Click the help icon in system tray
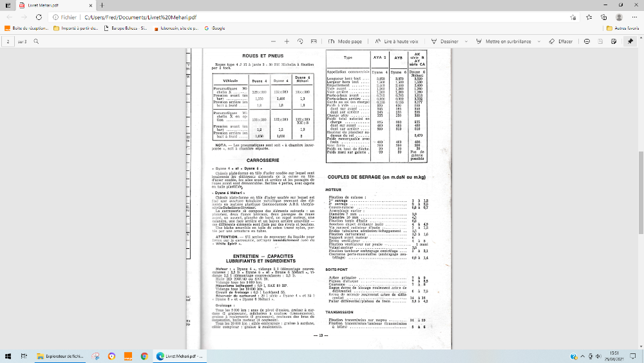 click(x=573, y=357)
